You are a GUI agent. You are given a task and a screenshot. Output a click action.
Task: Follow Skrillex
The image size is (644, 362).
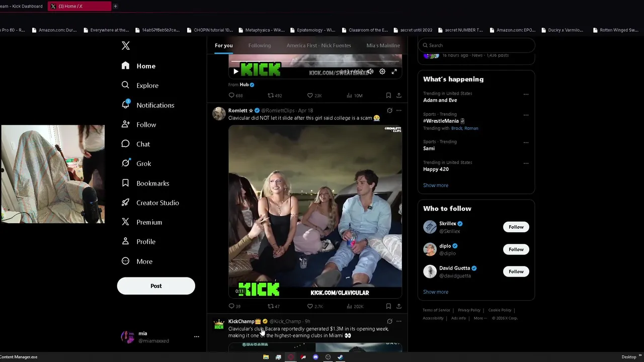pyautogui.click(x=516, y=227)
